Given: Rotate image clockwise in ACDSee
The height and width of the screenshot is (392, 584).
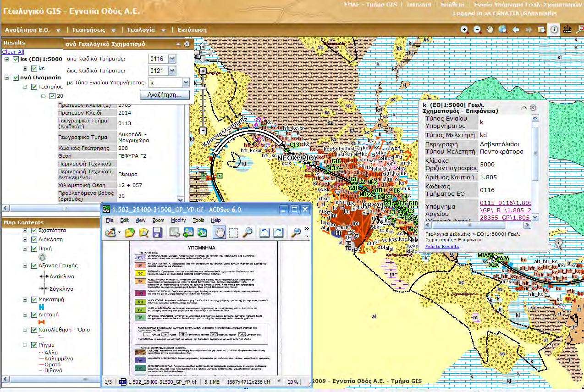Looking at the screenshot, I should (278, 232).
